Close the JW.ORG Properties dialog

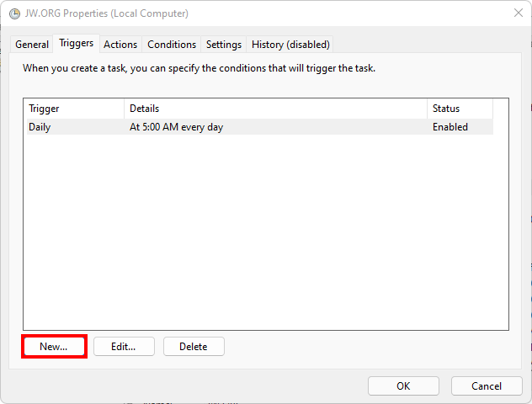click(x=516, y=13)
